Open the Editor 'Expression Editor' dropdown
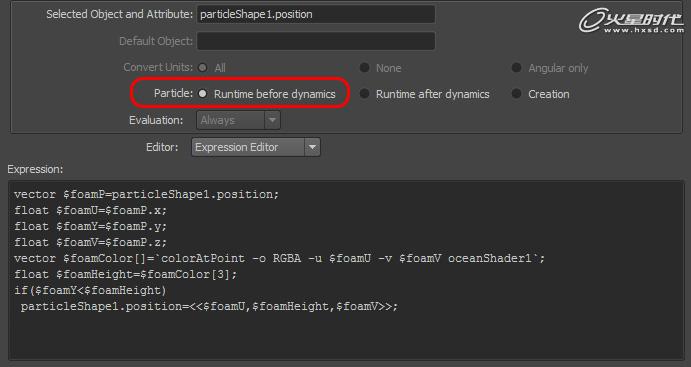Screen dimensions: 691x367 [x=256, y=147]
